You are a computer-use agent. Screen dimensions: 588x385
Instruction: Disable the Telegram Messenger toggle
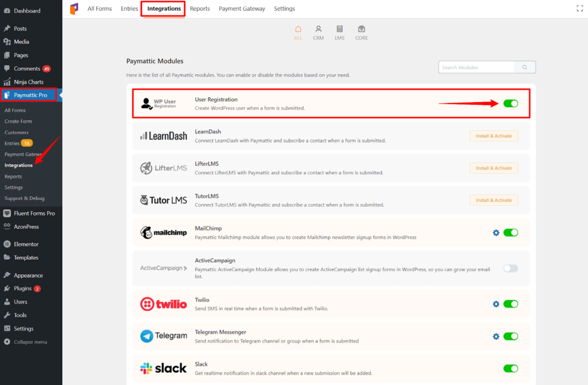tap(510, 336)
